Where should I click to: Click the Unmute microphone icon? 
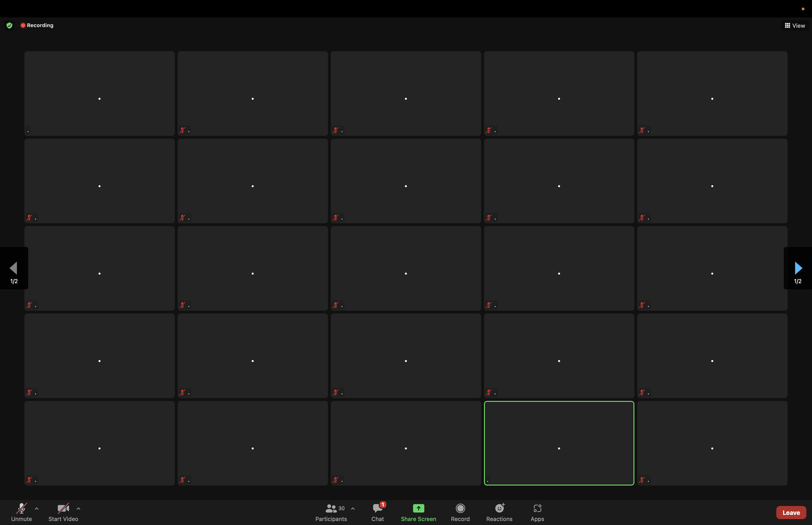tap(21, 508)
